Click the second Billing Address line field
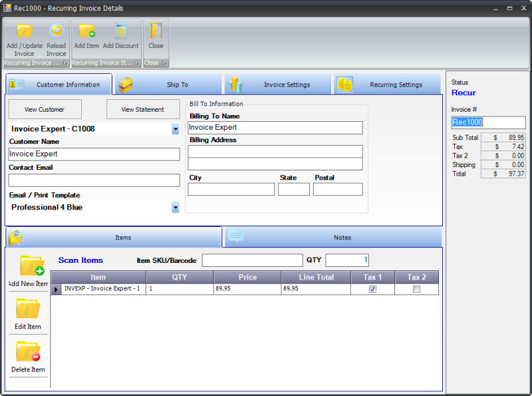Image resolution: width=532 pixels, height=396 pixels. pyautogui.click(x=275, y=164)
